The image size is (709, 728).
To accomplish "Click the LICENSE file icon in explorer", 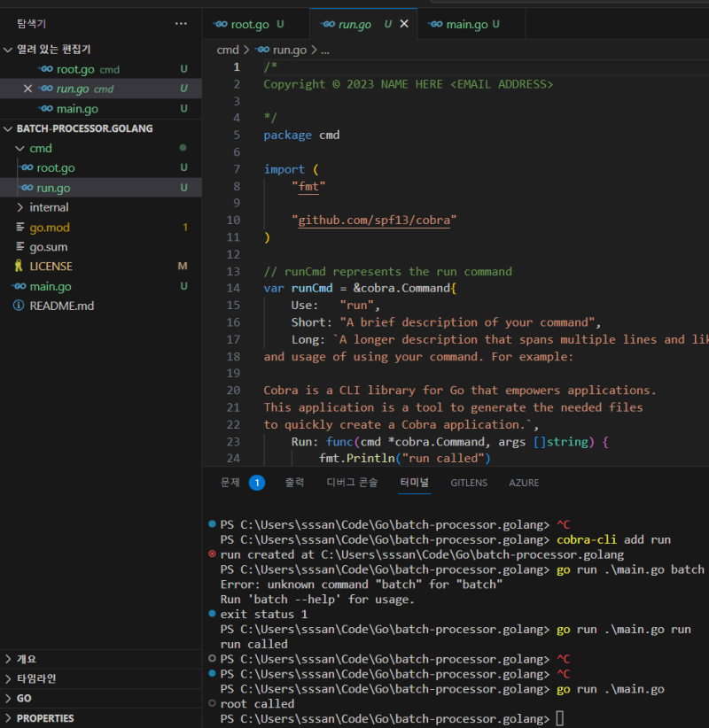I will 19,266.
